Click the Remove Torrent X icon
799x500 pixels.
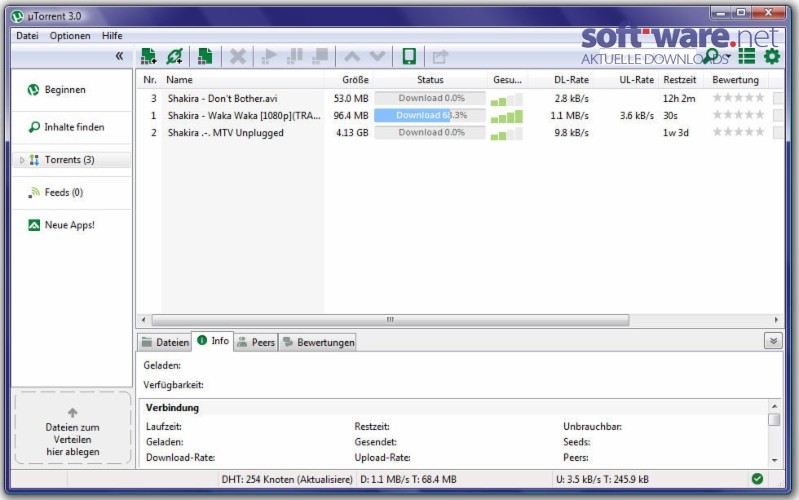click(x=237, y=56)
